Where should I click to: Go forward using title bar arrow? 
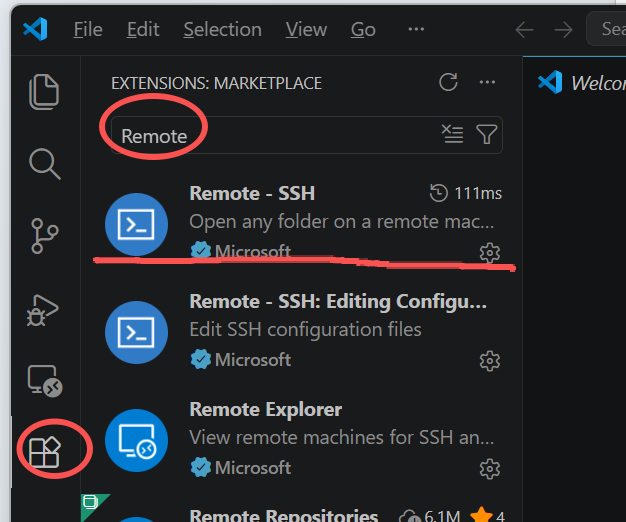(563, 30)
